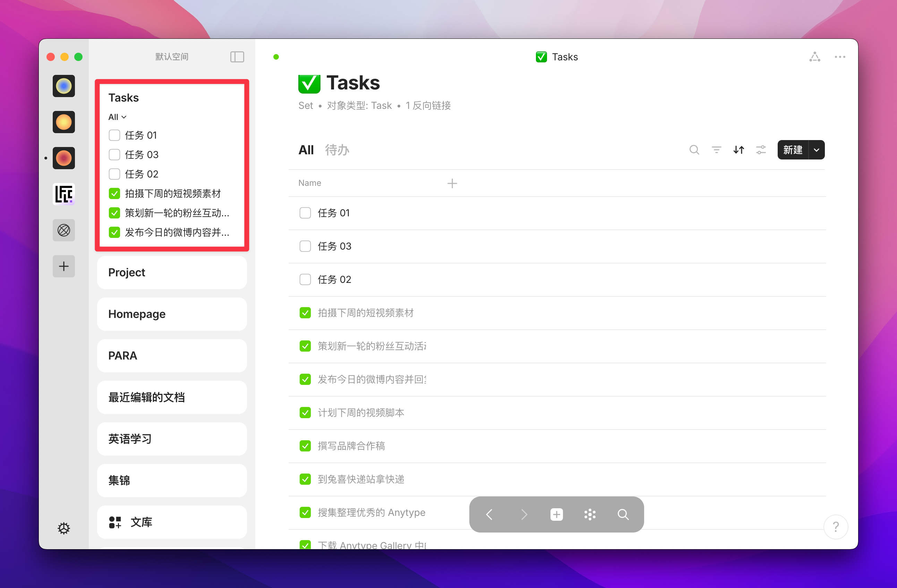The height and width of the screenshot is (588, 897).
Task: Check 任务 01 in main list
Action: 305,213
